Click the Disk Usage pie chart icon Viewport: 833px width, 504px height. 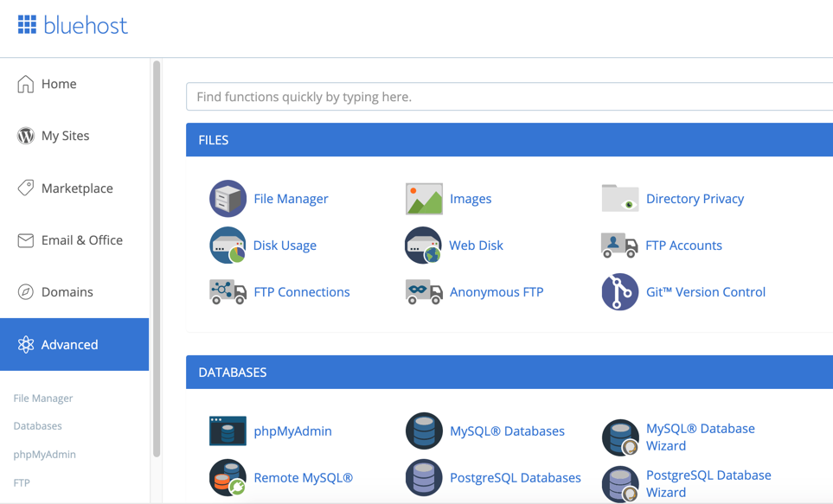227,246
